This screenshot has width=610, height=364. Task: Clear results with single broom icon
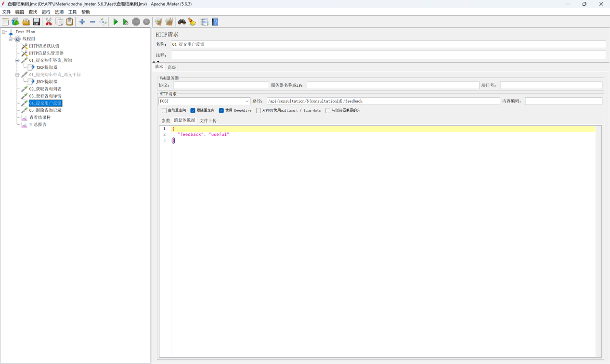click(x=158, y=22)
